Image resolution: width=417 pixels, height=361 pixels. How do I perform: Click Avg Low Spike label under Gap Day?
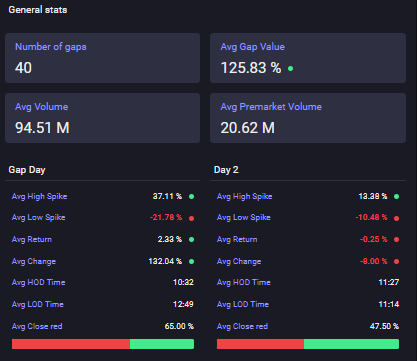click(x=38, y=218)
